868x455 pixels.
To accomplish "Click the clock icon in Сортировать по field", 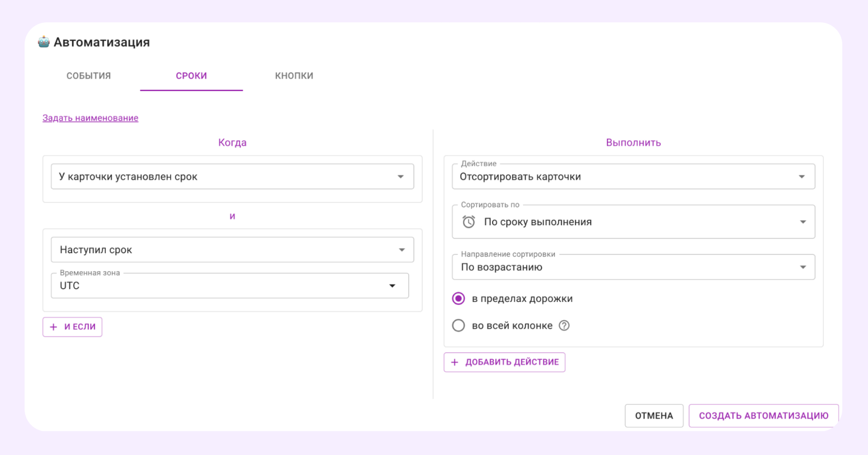I will [x=469, y=222].
